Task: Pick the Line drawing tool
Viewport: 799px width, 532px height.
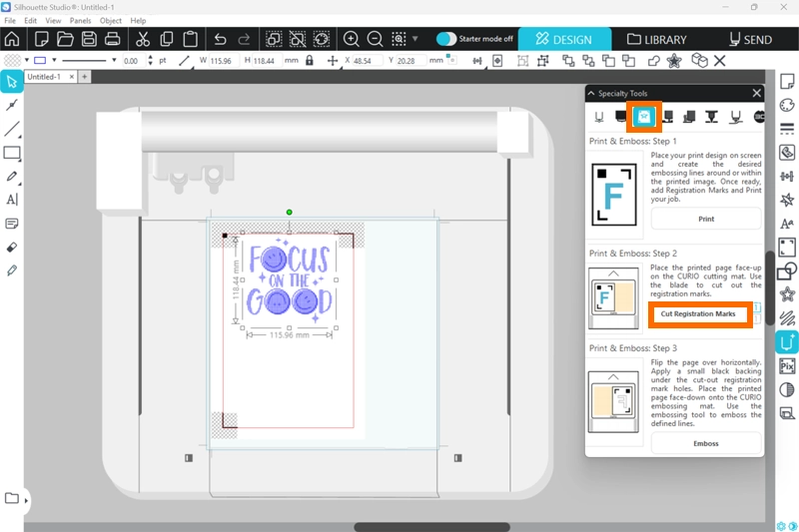Action: 12,129
